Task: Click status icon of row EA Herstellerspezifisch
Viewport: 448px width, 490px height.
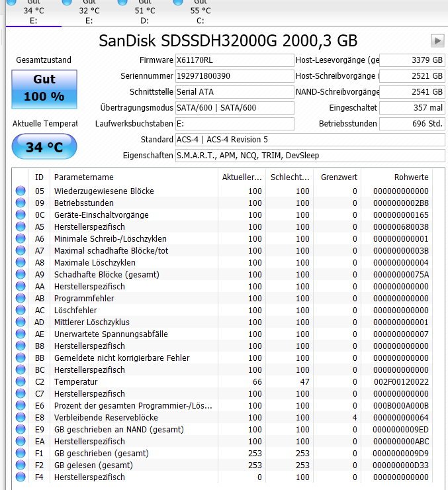Action: (x=21, y=441)
